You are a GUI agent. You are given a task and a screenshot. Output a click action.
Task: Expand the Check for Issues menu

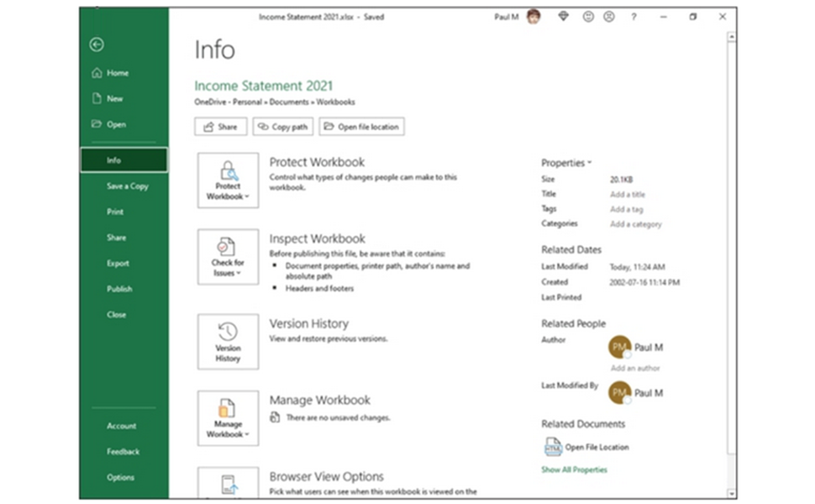click(228, 256)
